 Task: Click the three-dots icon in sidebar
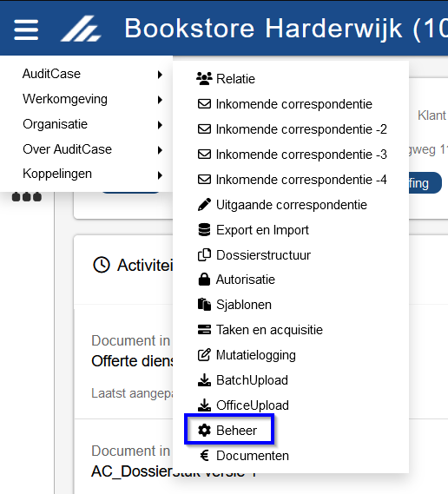[27, 196]
